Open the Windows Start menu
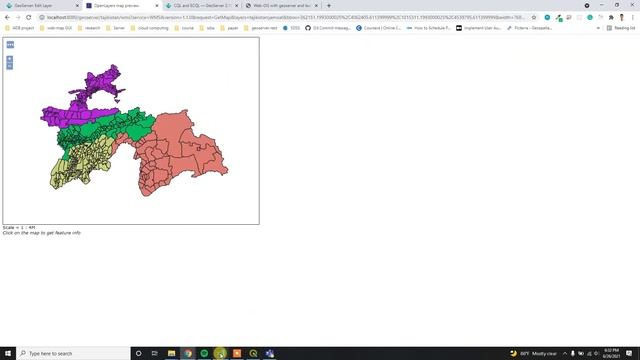The image size is (640, 360). (8, 353)
